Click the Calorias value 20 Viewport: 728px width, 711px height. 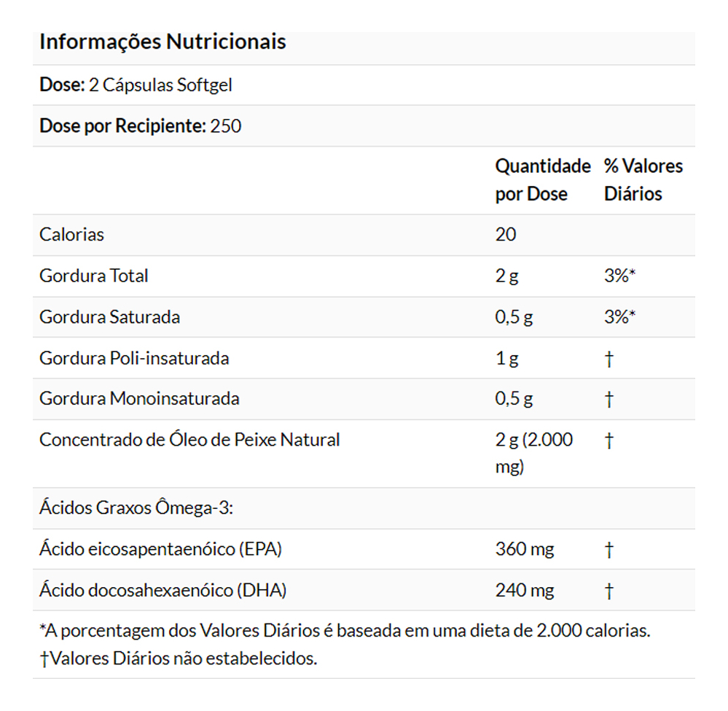505,235
